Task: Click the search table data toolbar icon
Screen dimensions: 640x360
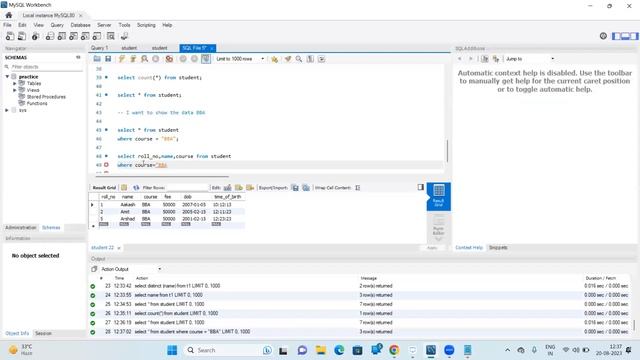Action: (x=111, y=36)
